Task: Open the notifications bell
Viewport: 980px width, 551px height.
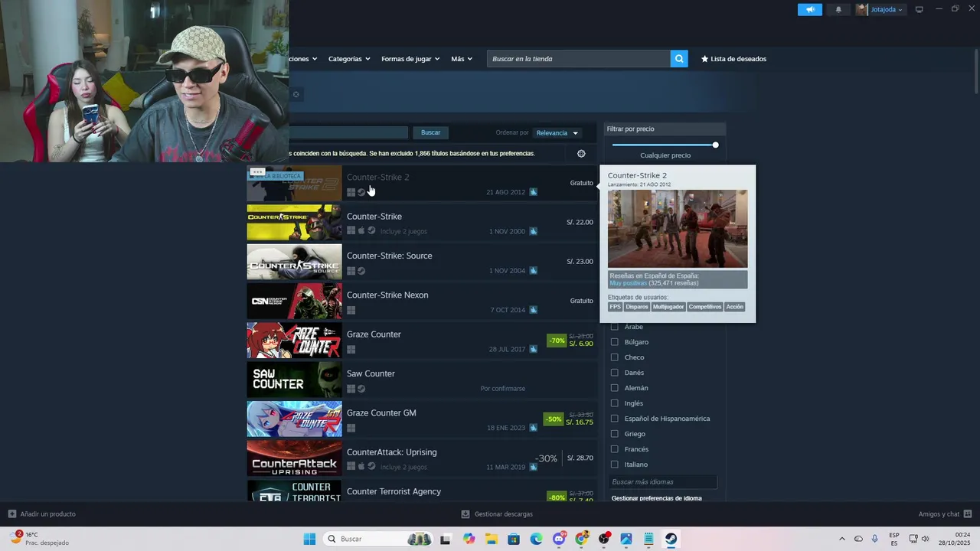Action: click(x=838, y=9)
